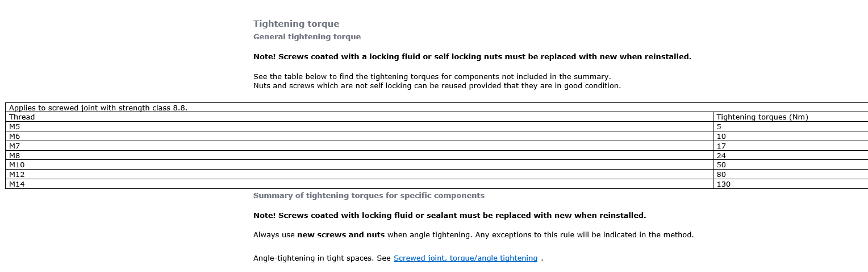Select the M12 thread cell

[x=17, y=175]
